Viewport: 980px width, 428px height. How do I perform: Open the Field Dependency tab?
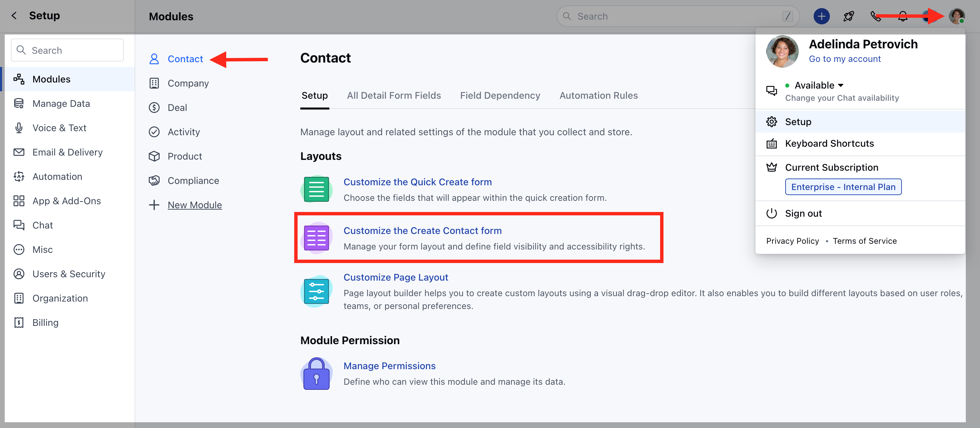[x=499, y=95]
